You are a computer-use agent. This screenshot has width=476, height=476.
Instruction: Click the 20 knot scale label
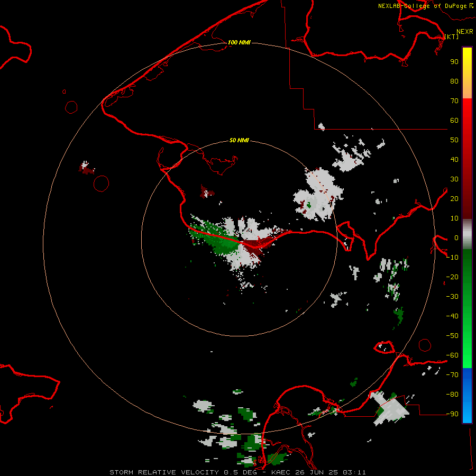click(454, 198)
